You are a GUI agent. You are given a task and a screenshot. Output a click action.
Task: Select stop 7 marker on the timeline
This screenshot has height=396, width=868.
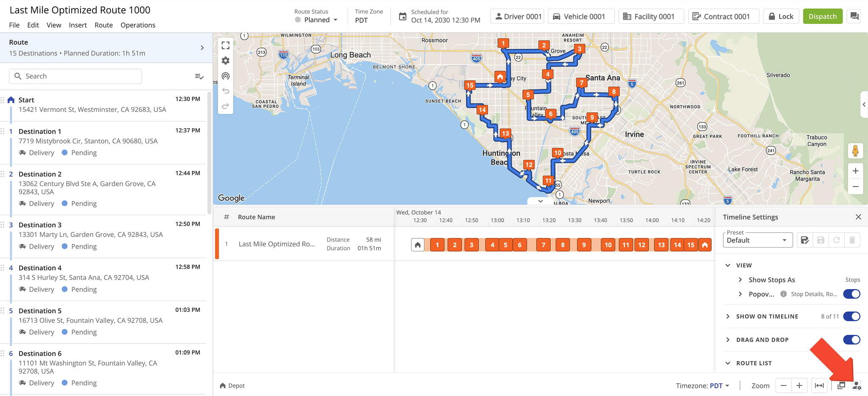(x=543, y=245)
